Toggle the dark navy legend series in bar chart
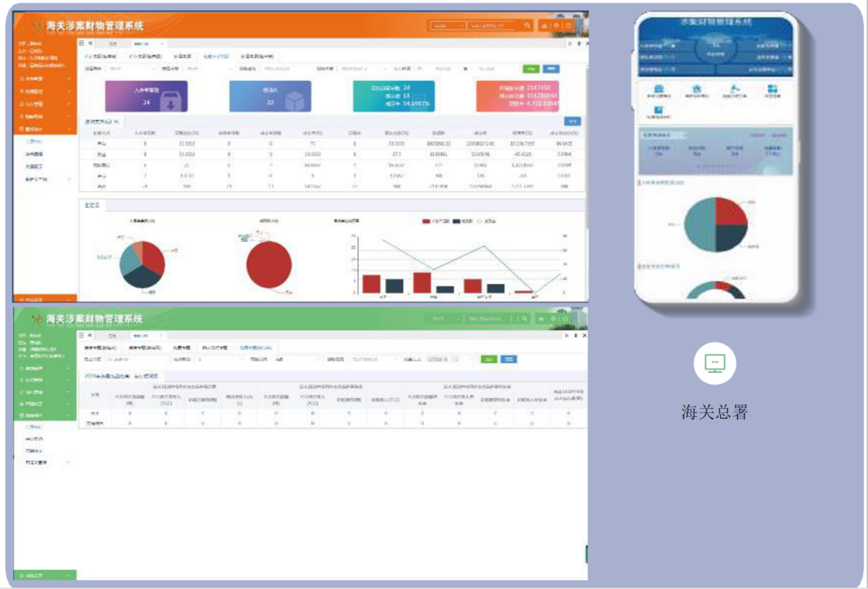This screenshot has width=868, height=589. click(457, 221)
